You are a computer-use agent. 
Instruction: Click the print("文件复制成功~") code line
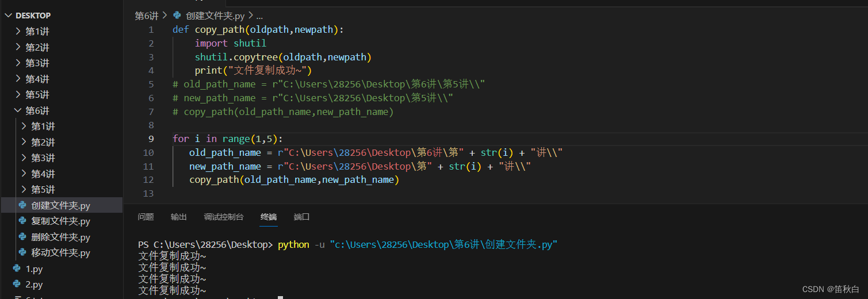pyautogui.click(x=253, y=71)
